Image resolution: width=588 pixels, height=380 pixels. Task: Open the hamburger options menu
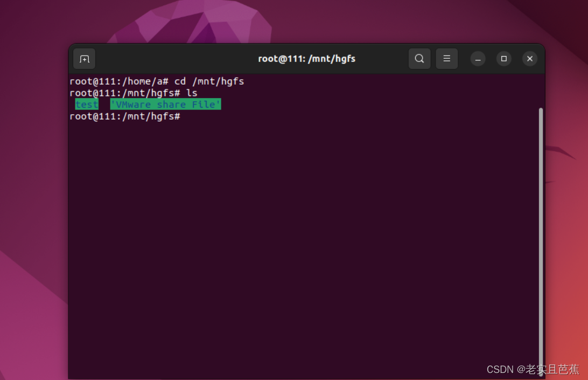click(x=447, y=58)
